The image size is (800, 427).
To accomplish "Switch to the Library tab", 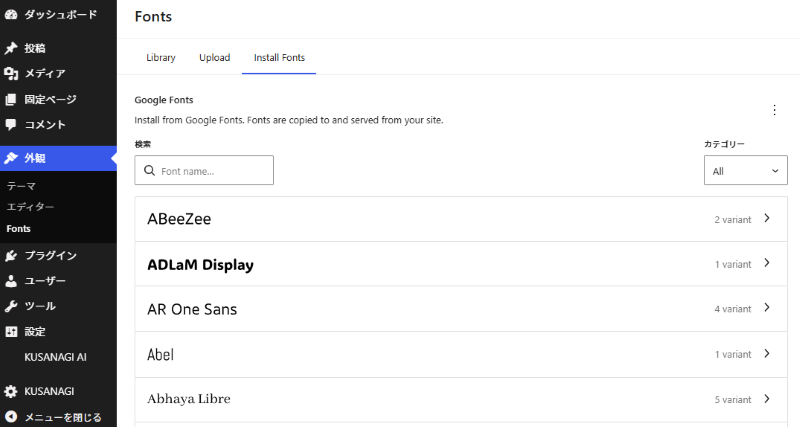I will pos(161,58).
